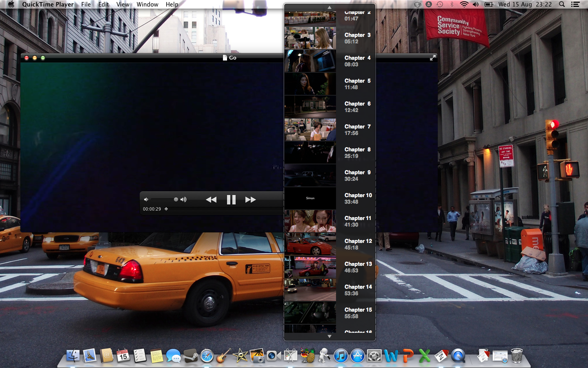Open iPhoto in the Dock
The image size is (588, 368).
point(257,355)
